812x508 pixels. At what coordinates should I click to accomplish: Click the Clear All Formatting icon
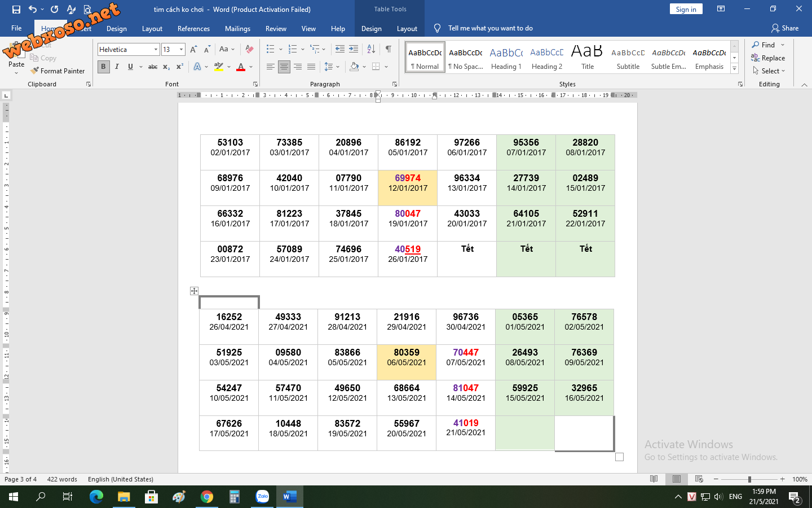[x=249, y=49]
